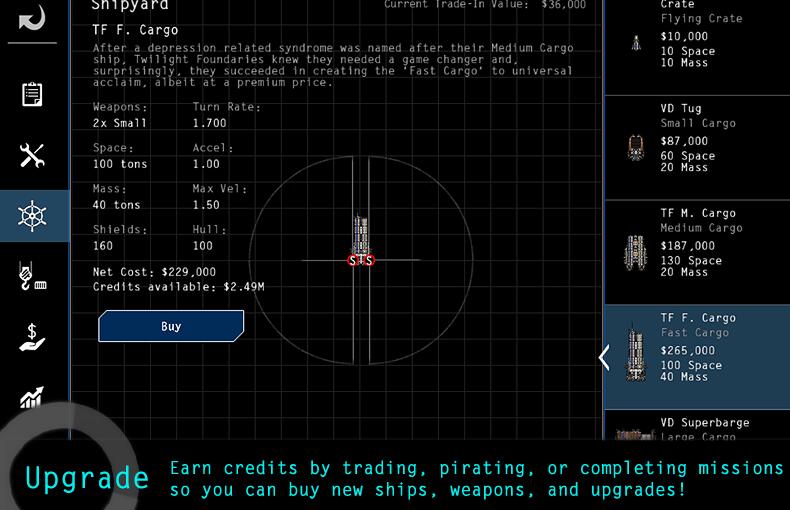The height and width of the screenshot is (510, 790).
Task: Open the hand with dollar icon
Action: tap(32, 338)
